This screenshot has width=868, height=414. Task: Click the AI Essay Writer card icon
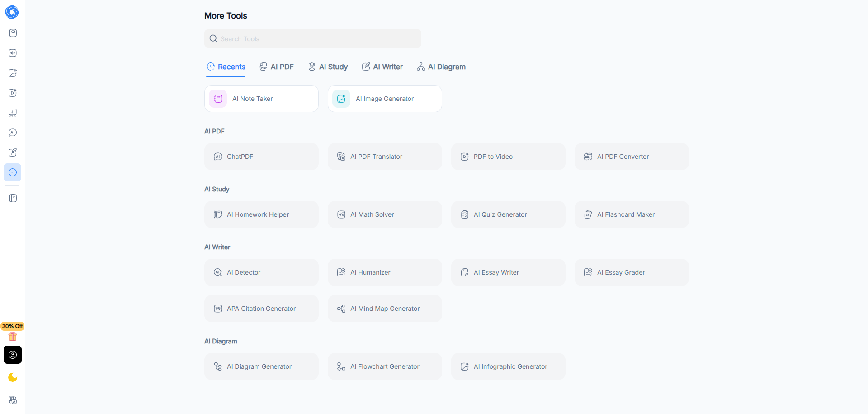pyautogui.click(x=465, y=272)
